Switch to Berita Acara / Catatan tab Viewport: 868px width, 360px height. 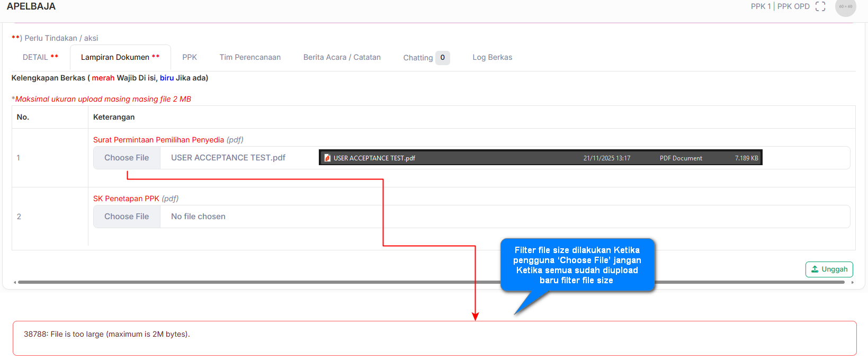342,57
